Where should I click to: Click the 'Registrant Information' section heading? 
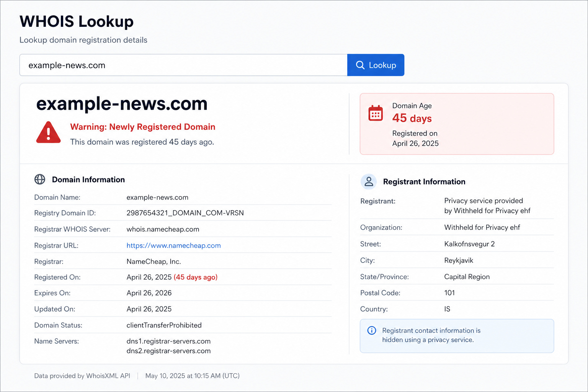tap(424, 182)
